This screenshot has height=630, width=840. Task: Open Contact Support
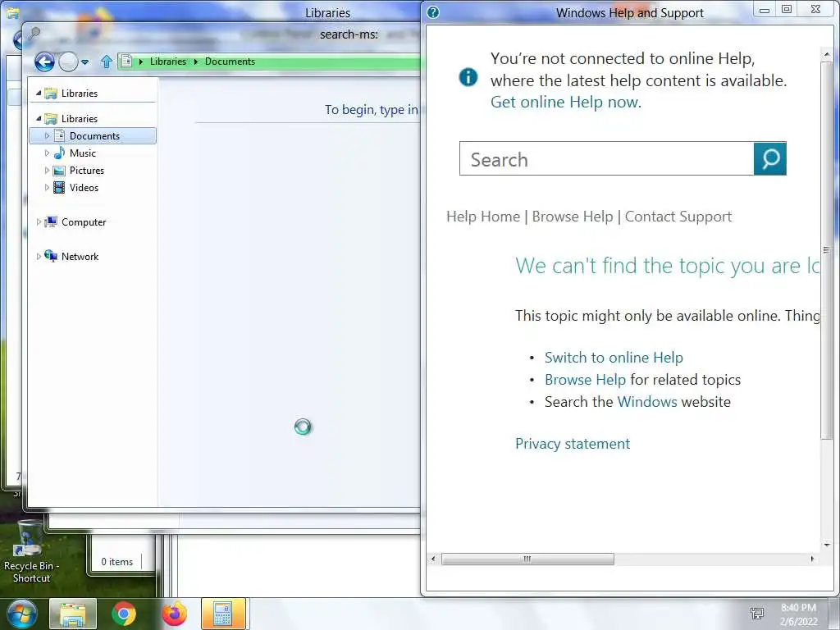pos(678,217)
